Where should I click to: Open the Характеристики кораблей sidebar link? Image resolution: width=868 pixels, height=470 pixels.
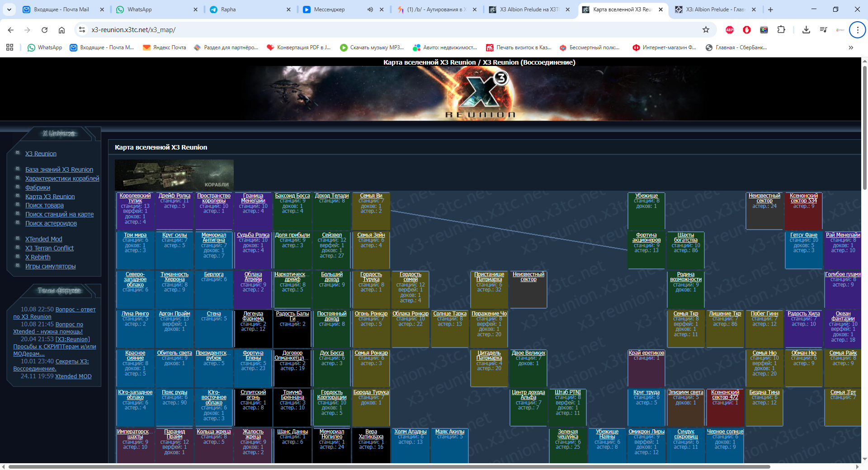click(x=62, y=179)
